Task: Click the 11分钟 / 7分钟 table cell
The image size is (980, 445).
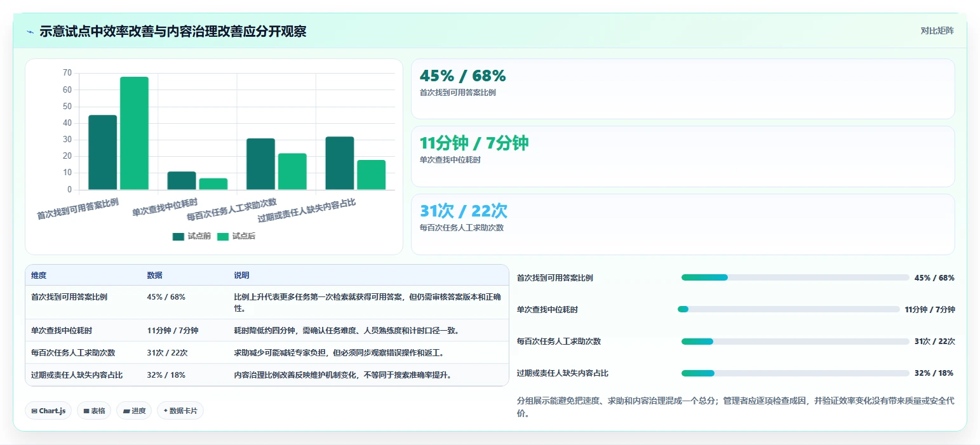Action: 173,331
